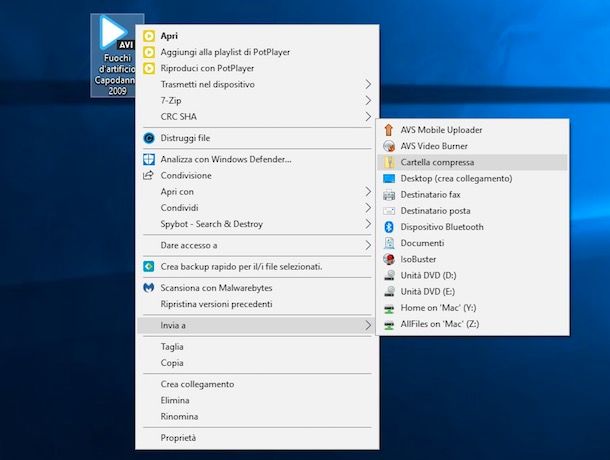Click the network drive Y: icon
610x460 pixels.
pos(389,308)
